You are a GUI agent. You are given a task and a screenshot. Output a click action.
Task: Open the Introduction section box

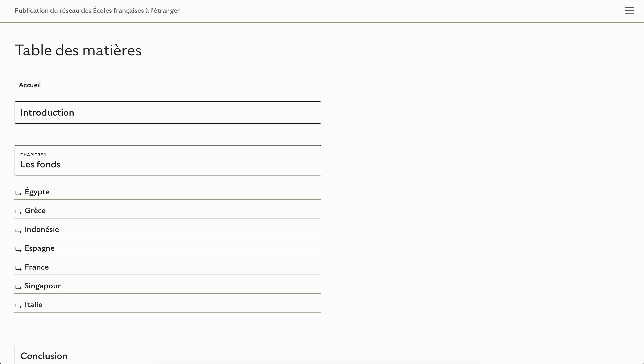tap(168, 112)
